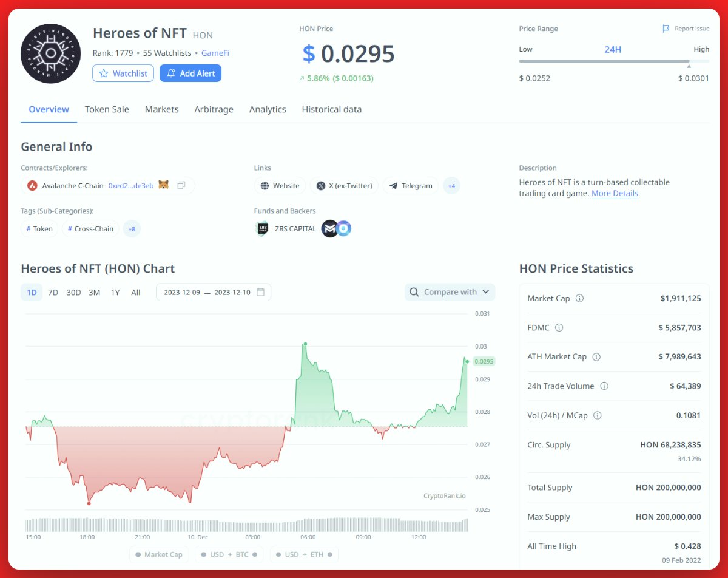728x578 pixels.
Task: Select the 7D chart range
Action: pos(53,292)
